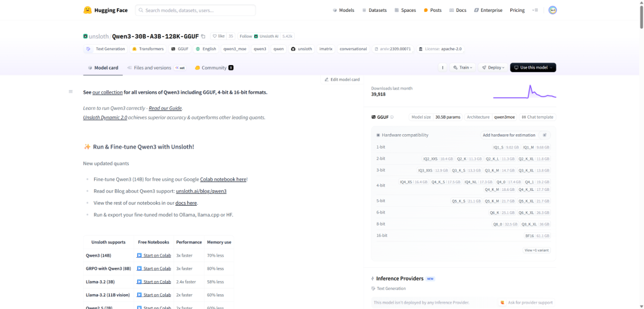Open Pricing in top navigation
This screenshot has width=644, height=309.
pyautogui.click(x=517, y=10)
